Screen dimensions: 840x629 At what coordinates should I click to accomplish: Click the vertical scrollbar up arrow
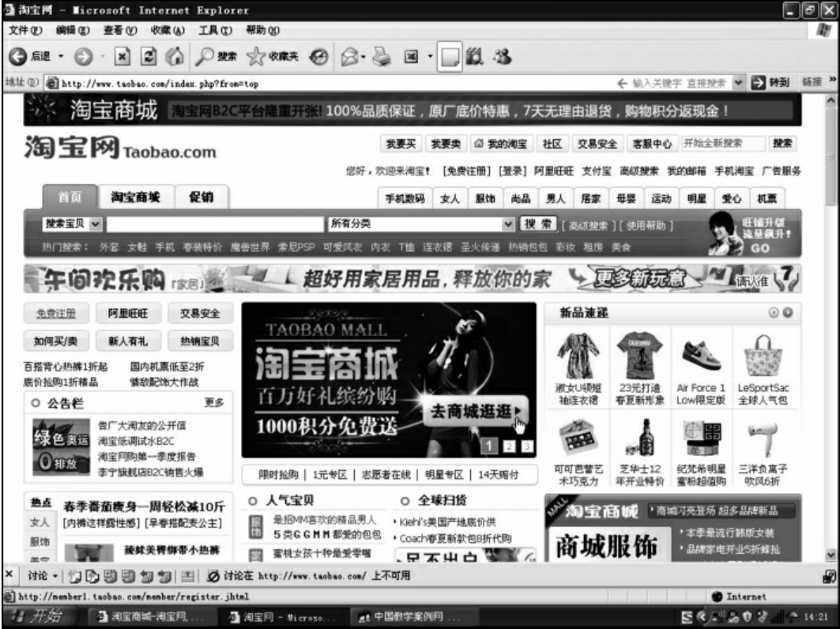(831, 100)
